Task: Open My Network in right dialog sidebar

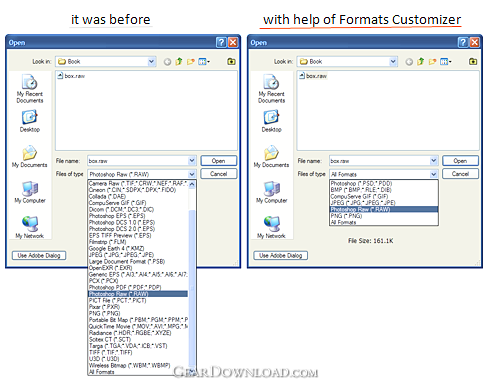Action: [271, 227]
